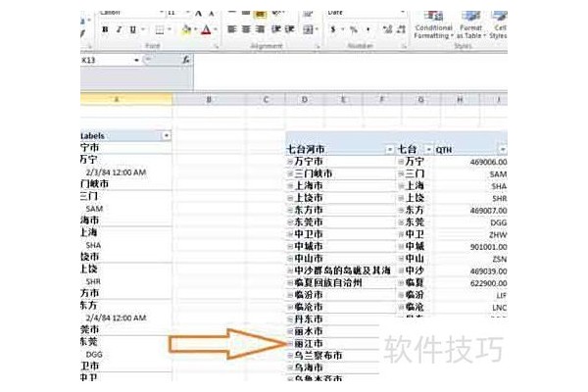Click Top Align icon
The image size is (588, 392).
[x=232, y=14]
